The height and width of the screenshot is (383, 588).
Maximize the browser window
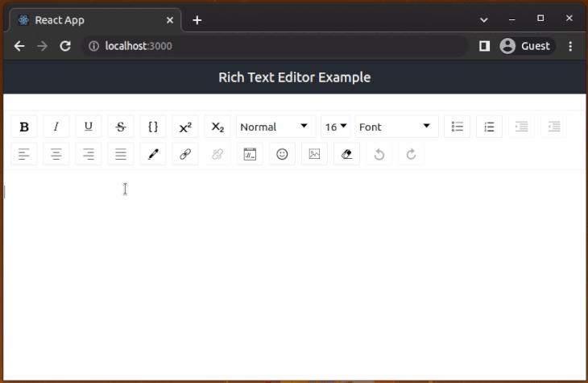pos(540,18)
